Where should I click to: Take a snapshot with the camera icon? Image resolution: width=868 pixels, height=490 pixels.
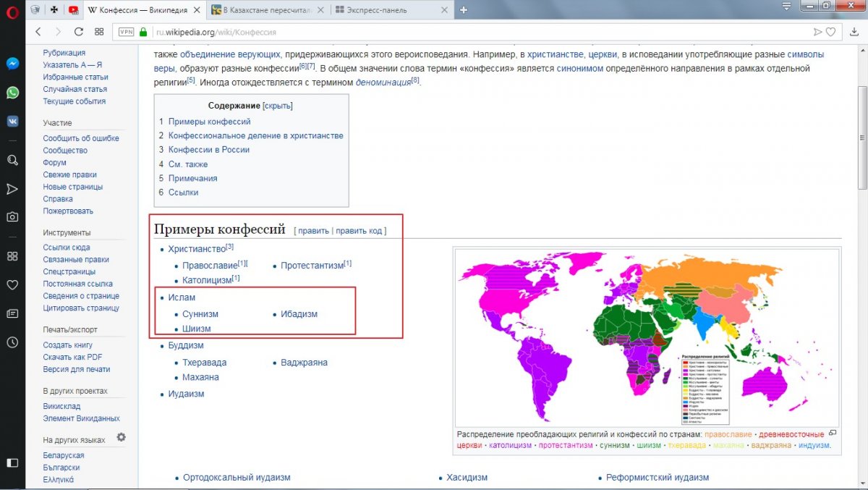tap(12, 216)
